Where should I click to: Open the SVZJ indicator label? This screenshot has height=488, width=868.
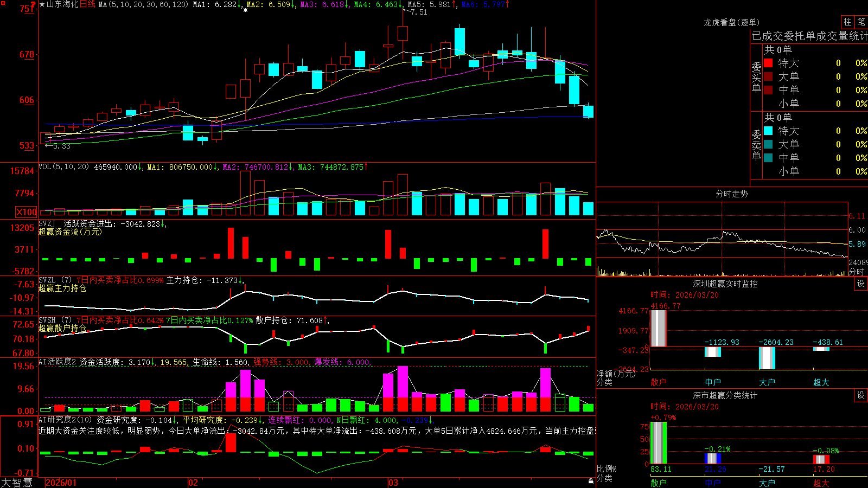47,223
